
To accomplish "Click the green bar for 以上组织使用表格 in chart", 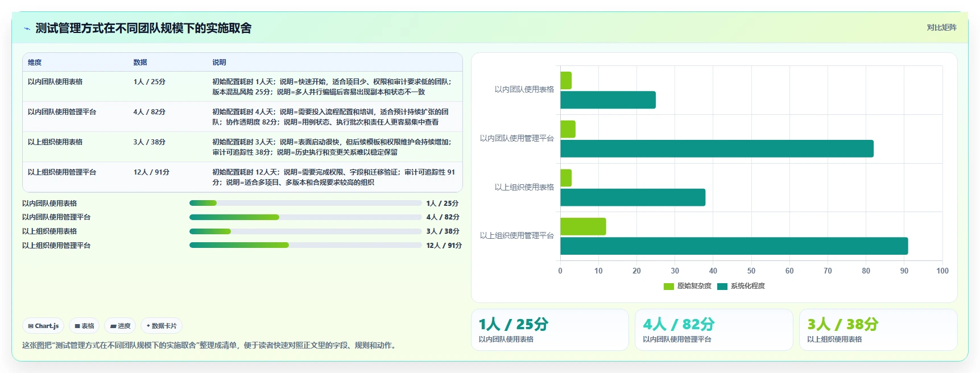I will (566, 178).
